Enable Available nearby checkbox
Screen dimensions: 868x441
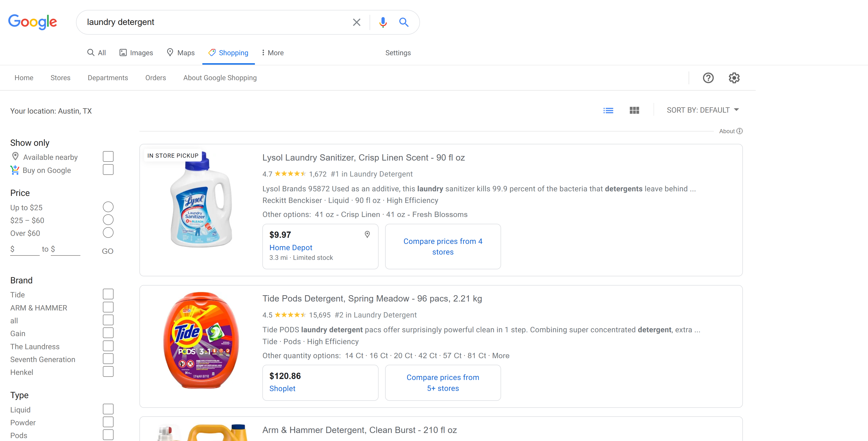tap(108, 157)
